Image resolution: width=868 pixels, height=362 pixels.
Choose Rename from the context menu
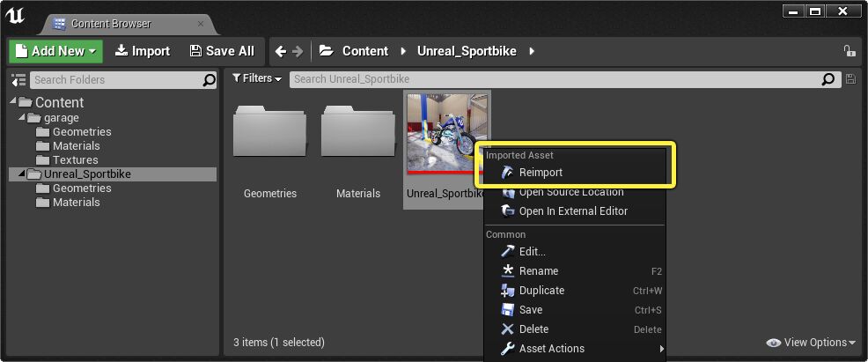point(575,271)
